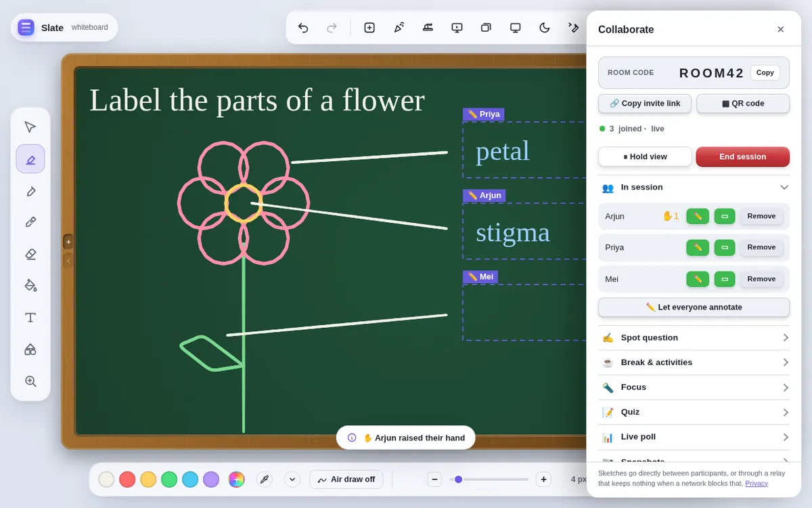812x508 pixels.
Task: Toggle Priya's green screen button
Action: (725, 247)
